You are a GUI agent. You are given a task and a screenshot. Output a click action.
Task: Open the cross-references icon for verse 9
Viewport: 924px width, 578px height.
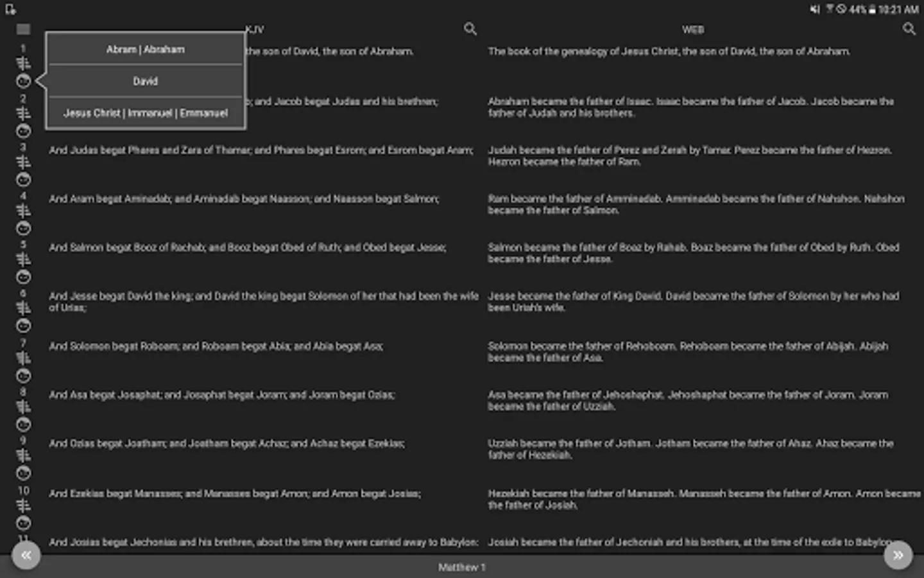pos(23,456)
